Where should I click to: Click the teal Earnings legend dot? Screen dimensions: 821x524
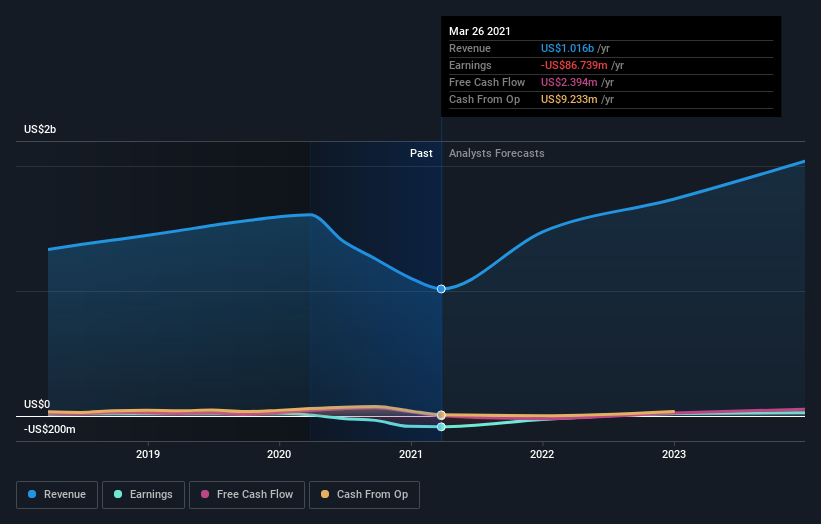(x=118, y=494)
